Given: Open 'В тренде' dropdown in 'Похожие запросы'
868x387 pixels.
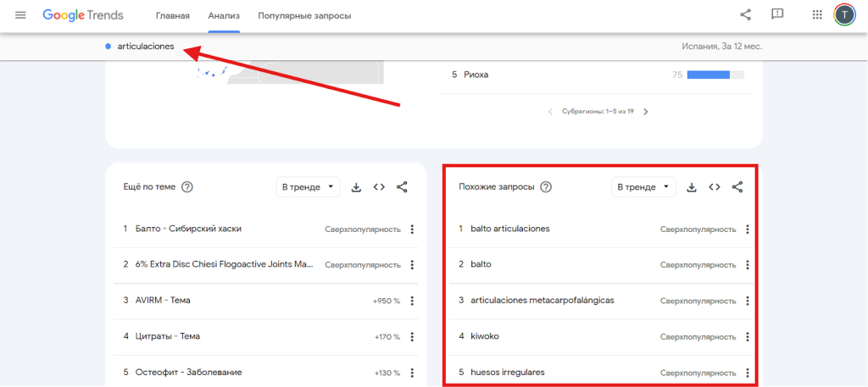Looking at the screenshot, I should click(x=643, y=187).
